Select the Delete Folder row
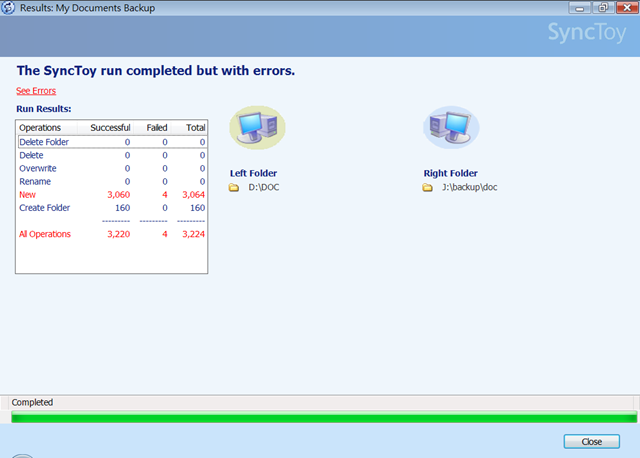 point(112,142)
